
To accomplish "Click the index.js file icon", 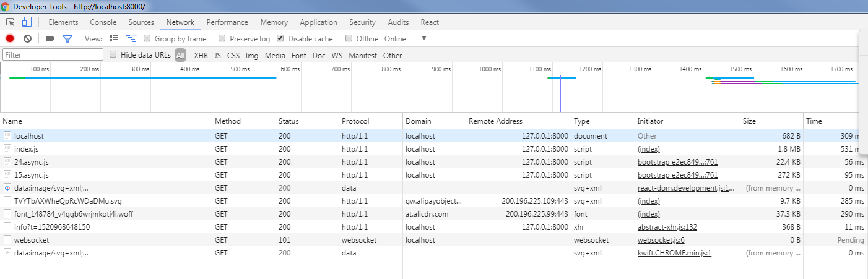I will click(x=7, y=148).
